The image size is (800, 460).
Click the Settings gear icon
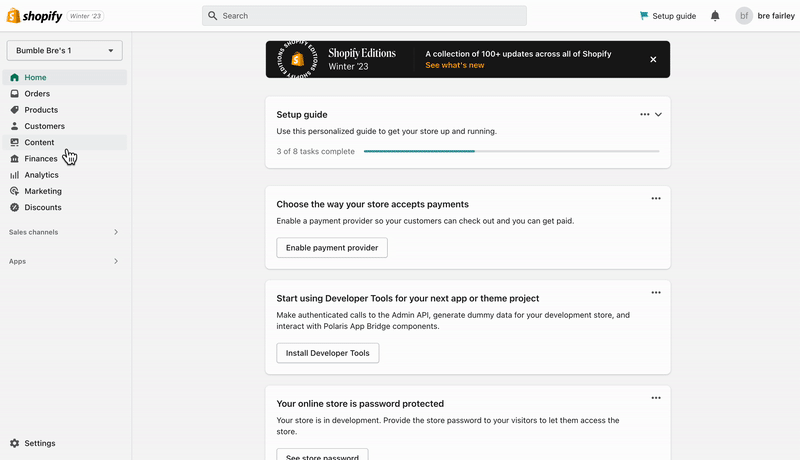coord(14,443)
